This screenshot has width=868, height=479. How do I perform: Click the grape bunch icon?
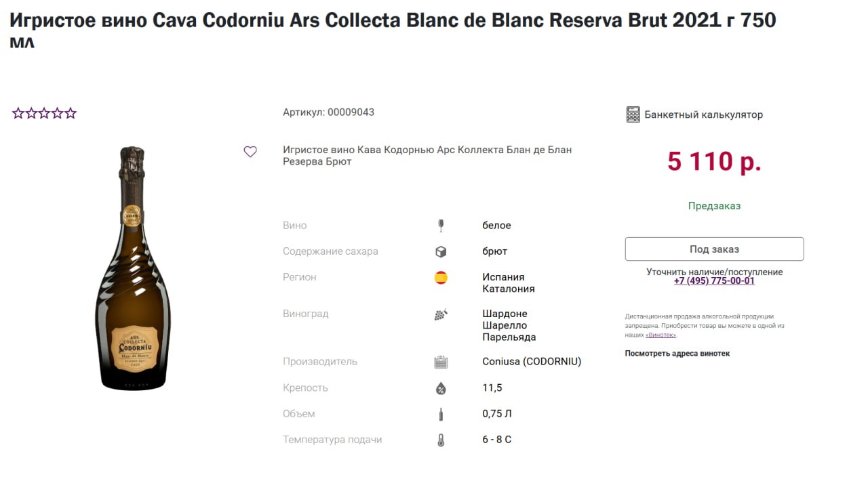coord(441,314)
